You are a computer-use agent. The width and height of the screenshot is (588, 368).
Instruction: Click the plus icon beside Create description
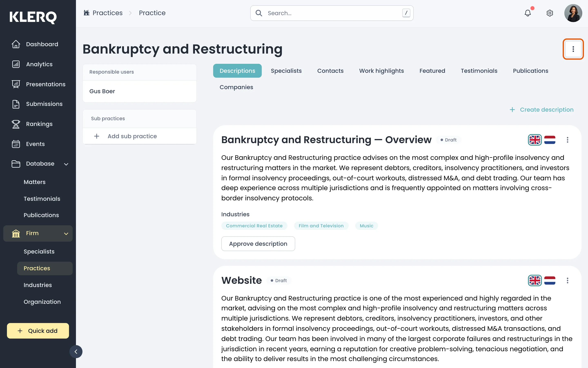click(512, 110)
